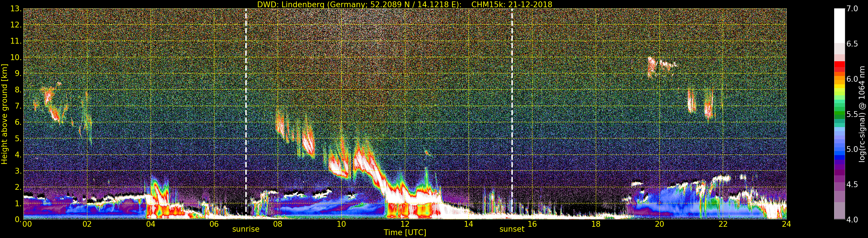Click the white top segment of the colorbar
The height and width of the screenshot is (238, 868).
839,25
